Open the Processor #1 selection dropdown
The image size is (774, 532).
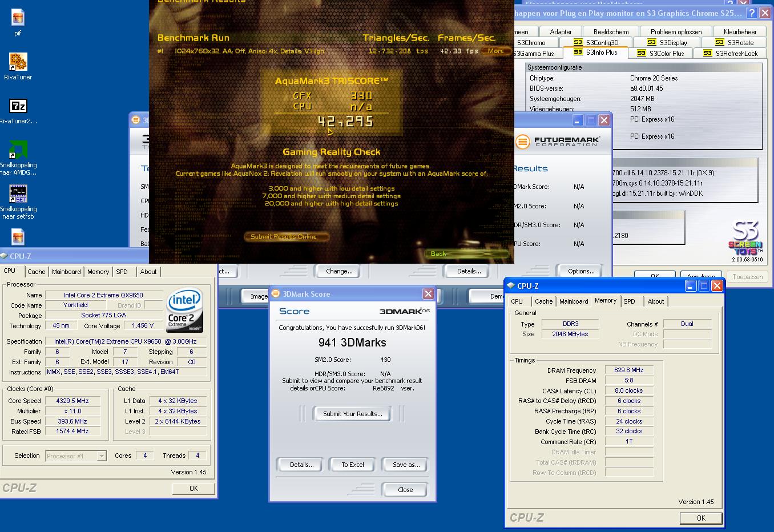(x=102, y=456)
